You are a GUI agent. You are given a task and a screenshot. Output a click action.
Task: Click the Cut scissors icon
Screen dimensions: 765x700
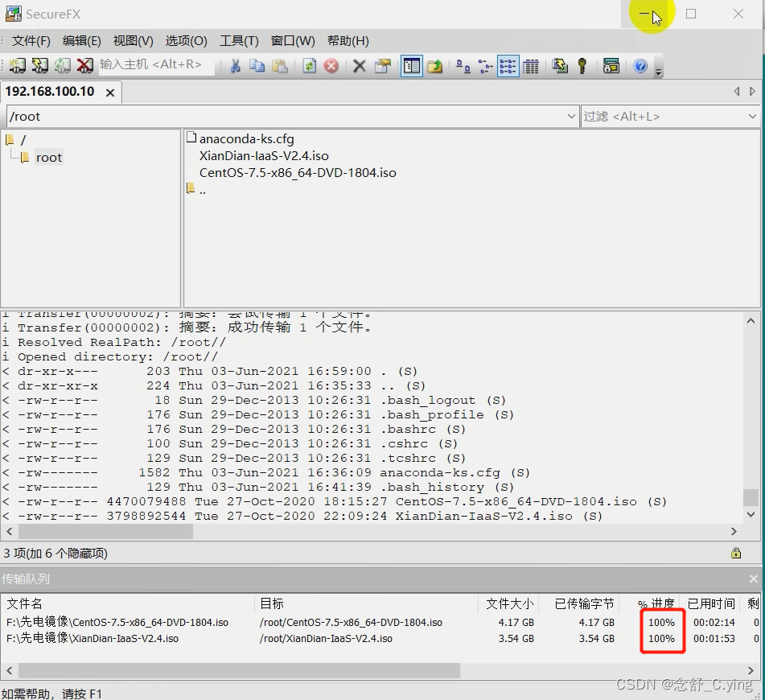pos(235,65)
